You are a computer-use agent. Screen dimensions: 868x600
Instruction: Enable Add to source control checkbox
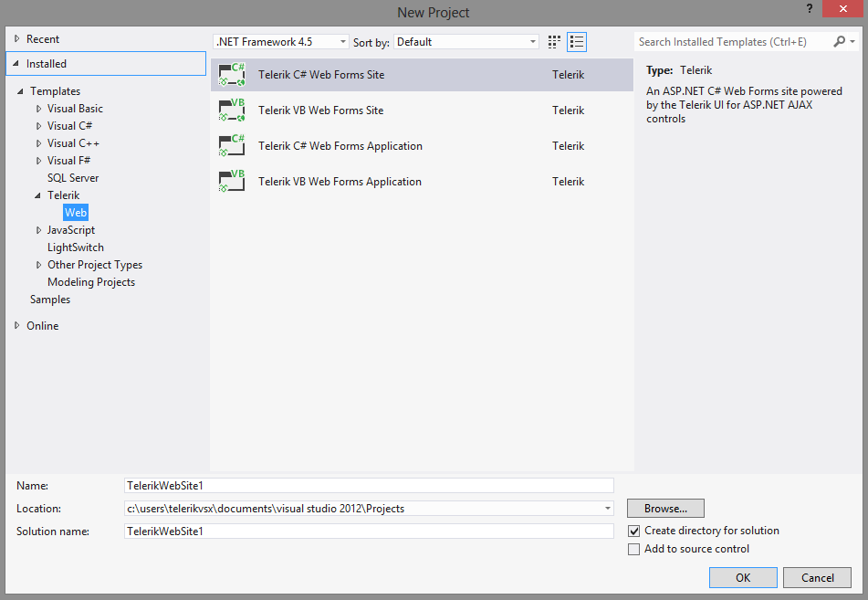pyautogui.click(x=633, y=549)
